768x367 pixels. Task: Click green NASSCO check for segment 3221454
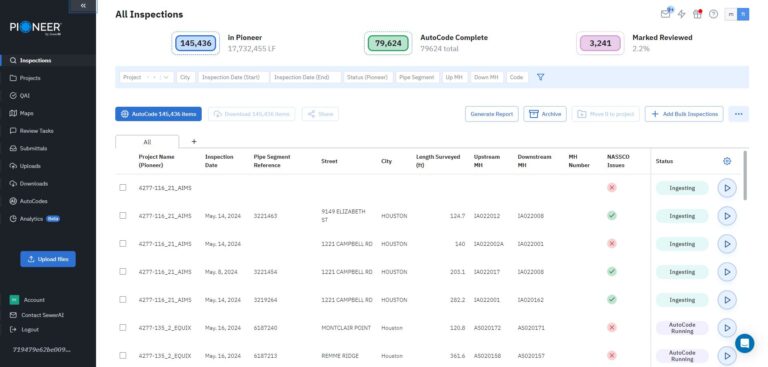612,271
